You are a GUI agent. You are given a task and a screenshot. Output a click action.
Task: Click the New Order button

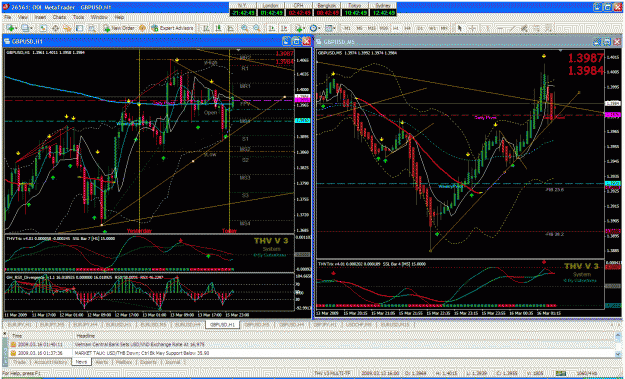pyautogui.click(x=118, y=28)
